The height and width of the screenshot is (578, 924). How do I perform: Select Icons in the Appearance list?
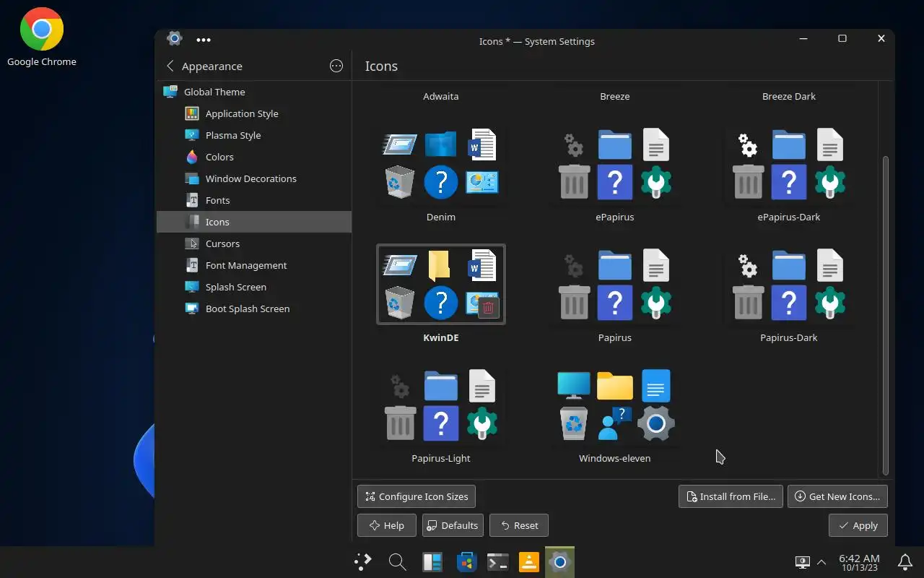[x=254, y=222]
